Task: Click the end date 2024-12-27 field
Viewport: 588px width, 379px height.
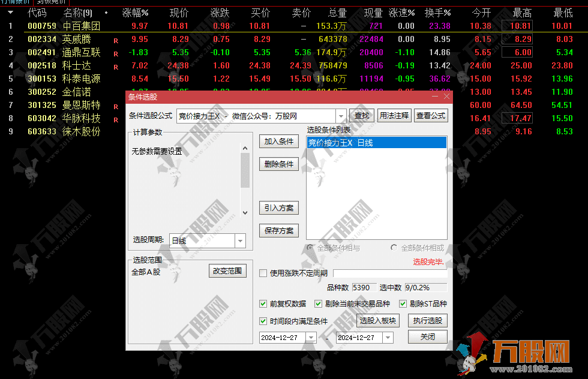Action: tap(359, 338)
